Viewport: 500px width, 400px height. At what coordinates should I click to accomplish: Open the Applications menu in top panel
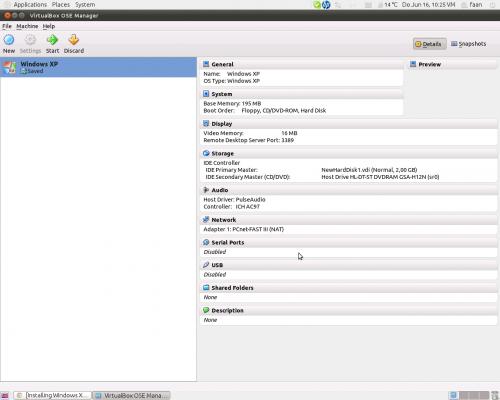[30, 5]
